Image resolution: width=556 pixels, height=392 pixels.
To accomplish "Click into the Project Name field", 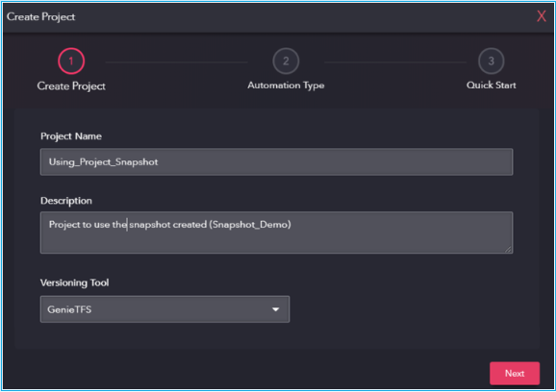I will [277, 161].
